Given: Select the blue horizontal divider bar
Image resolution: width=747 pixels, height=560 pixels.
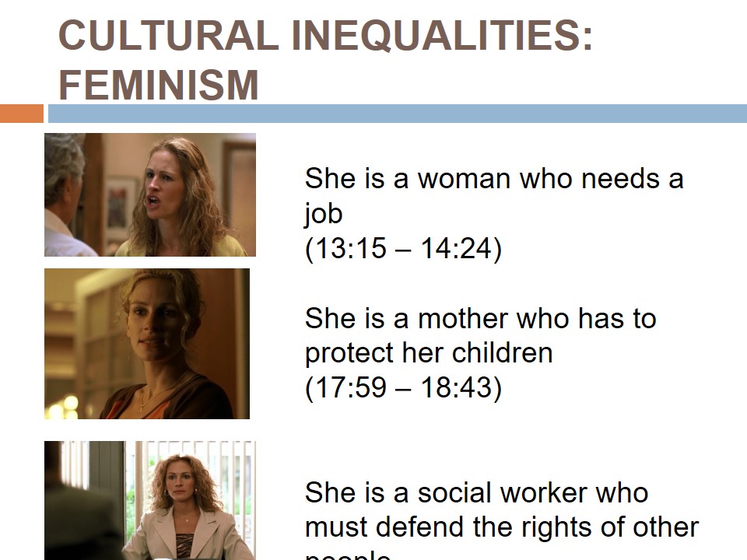Looking at the screenshot, I should (397, 114).
